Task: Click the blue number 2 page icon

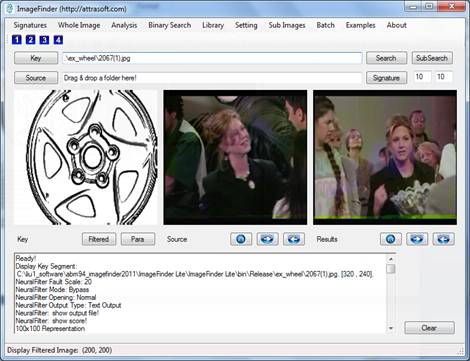Action: 30,40
